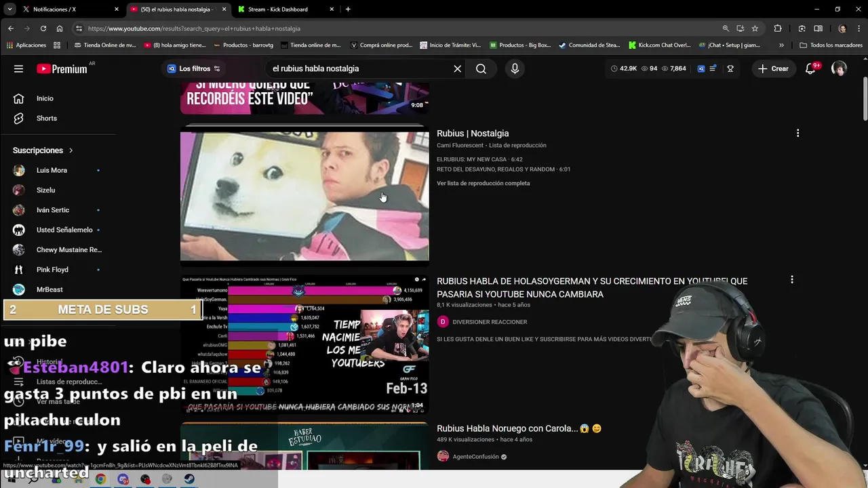Open the list icon with blue dot
Screen dimensions: 868x488
714,68
